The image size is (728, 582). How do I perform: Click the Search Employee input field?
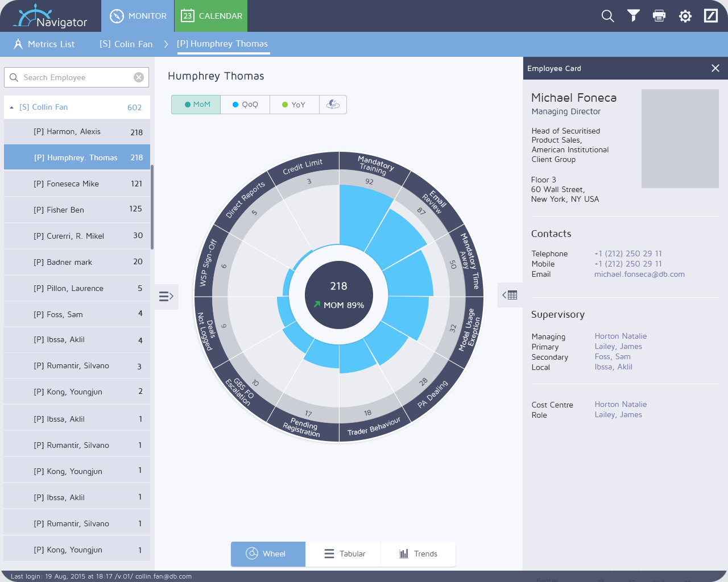pos(76,77)
